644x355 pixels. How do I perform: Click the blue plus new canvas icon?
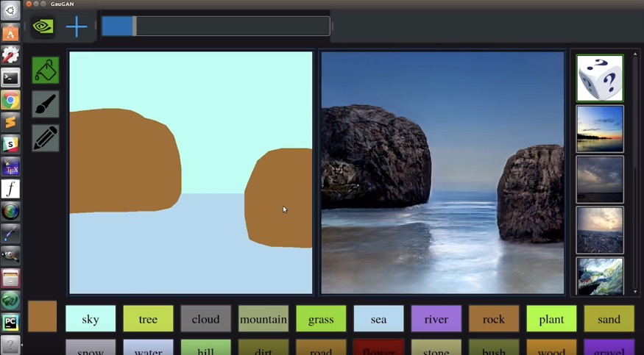point(77,27)
